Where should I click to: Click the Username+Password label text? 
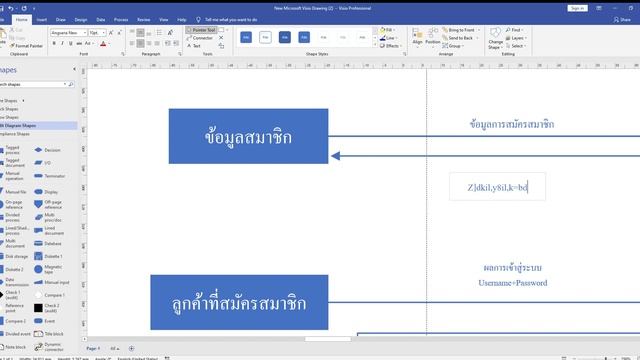point(513,283)
